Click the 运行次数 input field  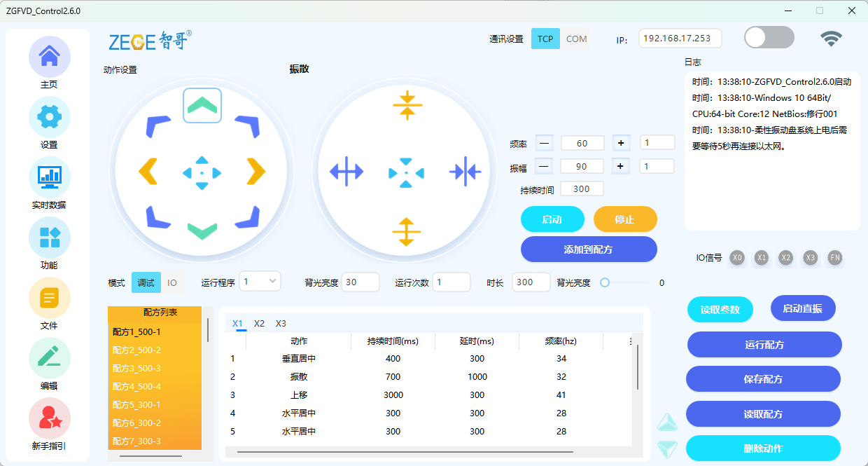(x=451, y=282)
